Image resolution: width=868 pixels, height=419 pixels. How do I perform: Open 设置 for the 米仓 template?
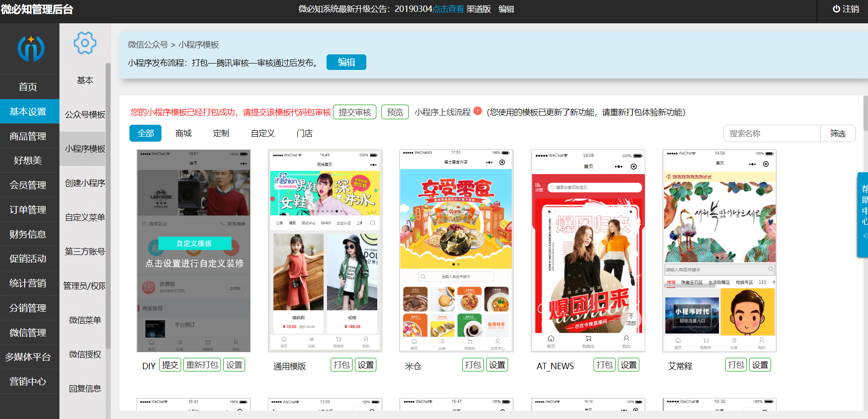(x=497, y=365)
